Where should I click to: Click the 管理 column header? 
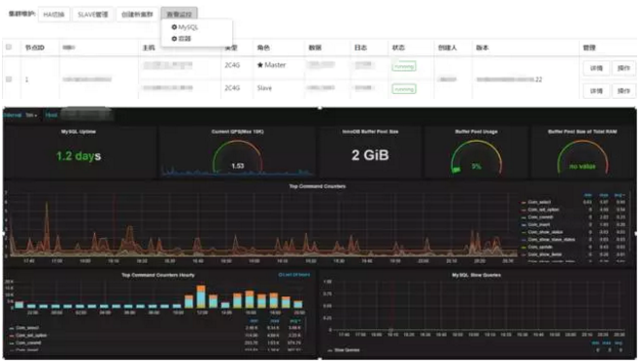(590, 48)
